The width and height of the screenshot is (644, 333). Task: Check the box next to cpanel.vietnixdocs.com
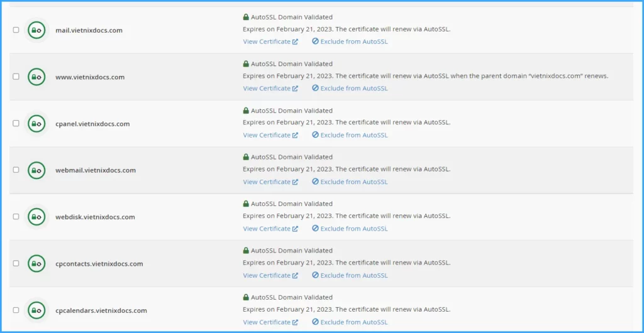[16, 124]
